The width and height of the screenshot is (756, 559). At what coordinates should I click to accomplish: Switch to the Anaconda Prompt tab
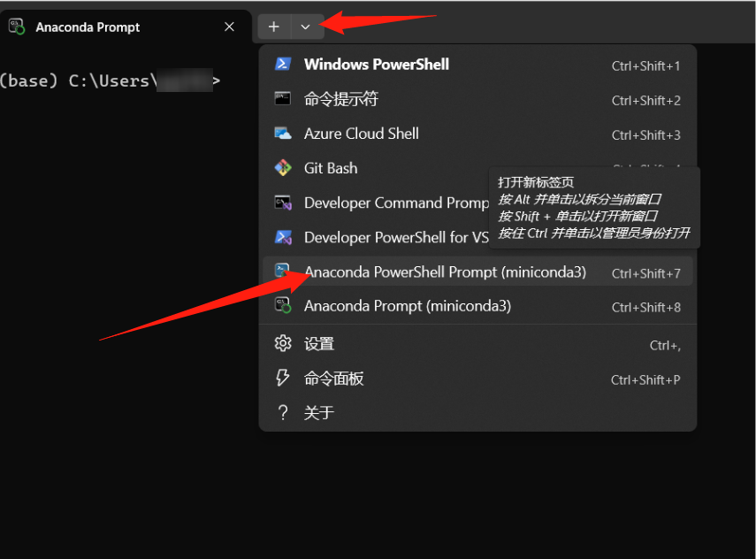(x=125, y=27)
